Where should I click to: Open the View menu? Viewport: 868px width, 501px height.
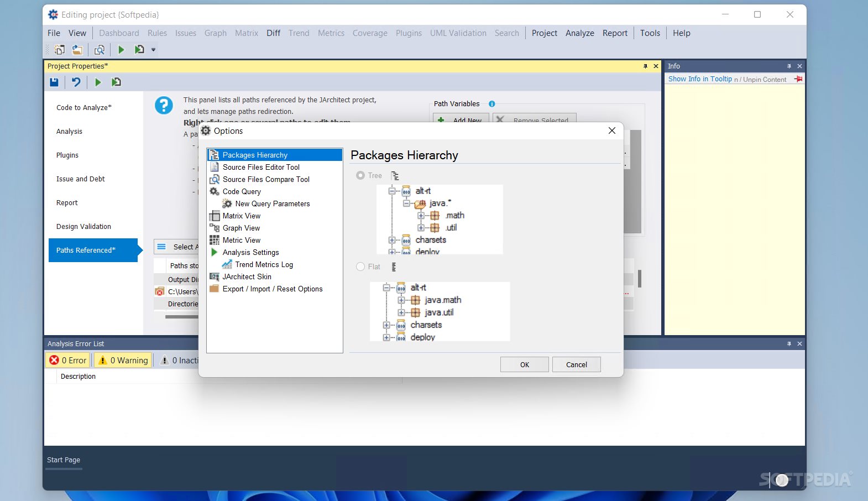click(x=77, y=33)
